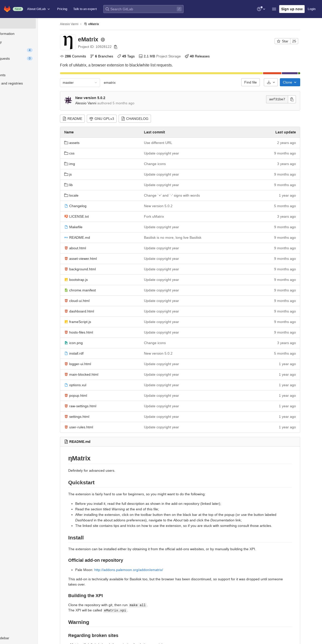This screenshot has width=322, height=644.
Task: Expand the master branch selector
Action: (80, 83)
